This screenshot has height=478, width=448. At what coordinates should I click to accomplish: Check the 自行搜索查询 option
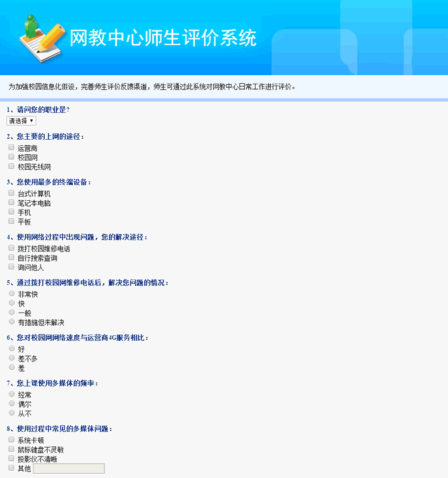11,258
